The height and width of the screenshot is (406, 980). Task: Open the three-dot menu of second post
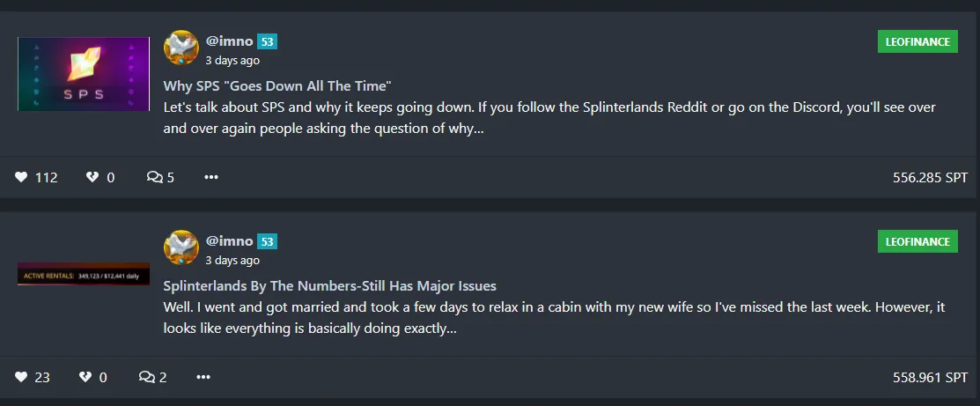203,377
